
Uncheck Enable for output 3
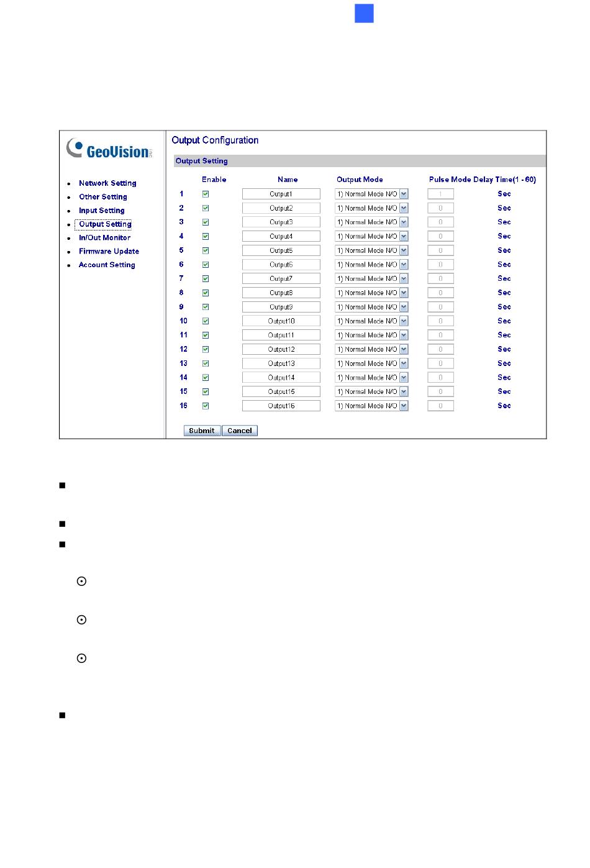point(206,222)
